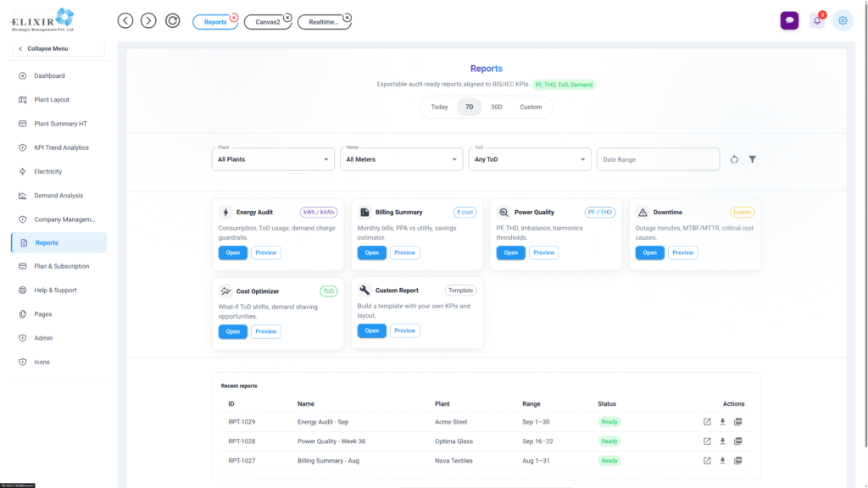
Task: Switch to the Canvas2 tab
Action: [267, 22]
